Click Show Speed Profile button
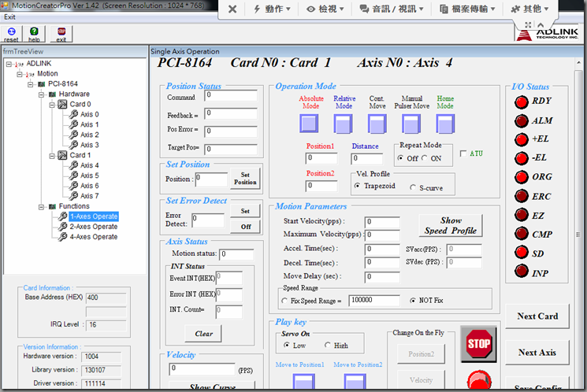 coord(451,225)
